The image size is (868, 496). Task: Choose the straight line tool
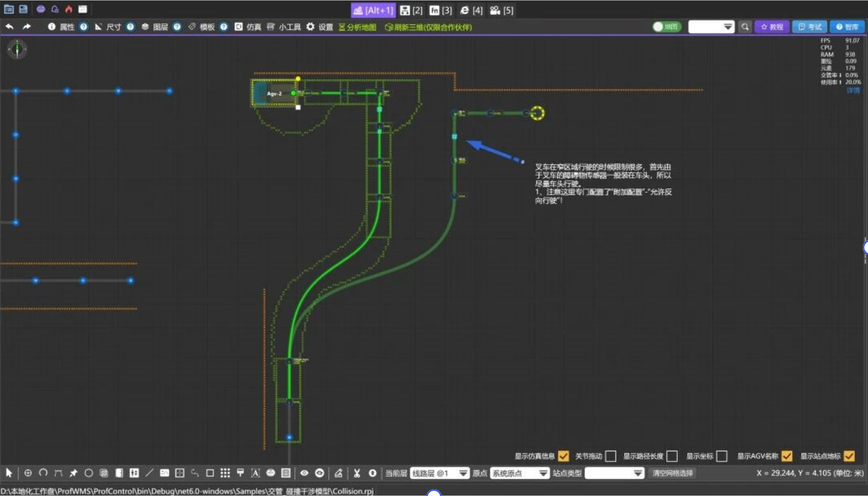[149, 473]
